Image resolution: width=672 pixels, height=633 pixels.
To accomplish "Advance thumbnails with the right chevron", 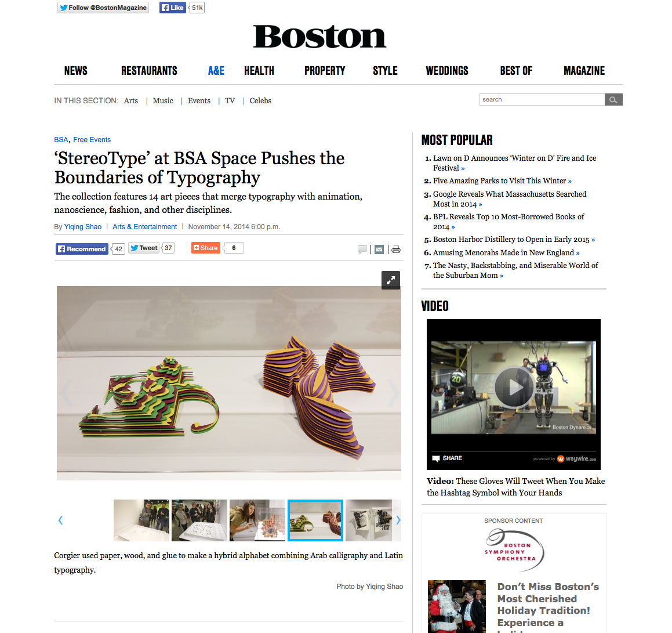I will click(x=398, y=520).
